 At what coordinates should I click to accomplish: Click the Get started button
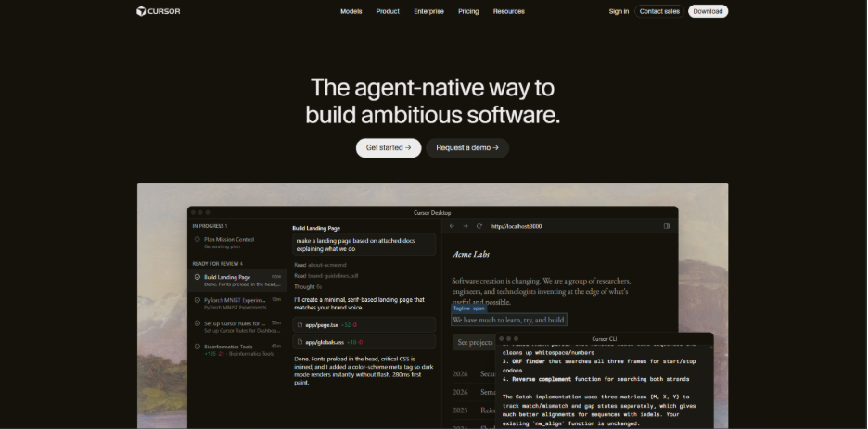[x=389, y=148]
